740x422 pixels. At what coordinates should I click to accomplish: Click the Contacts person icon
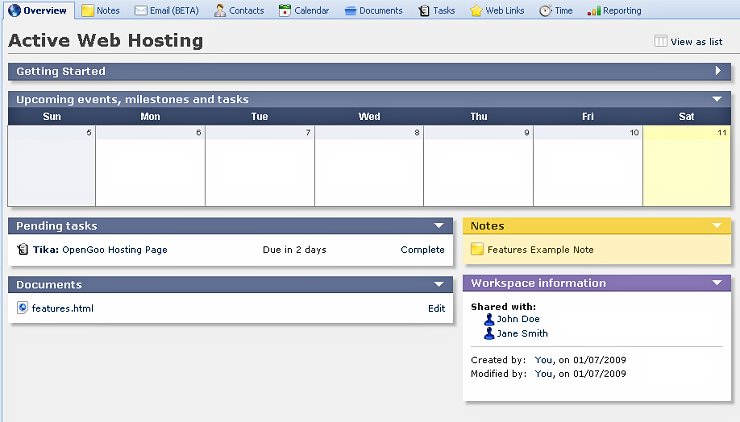[x=219, y=10]
